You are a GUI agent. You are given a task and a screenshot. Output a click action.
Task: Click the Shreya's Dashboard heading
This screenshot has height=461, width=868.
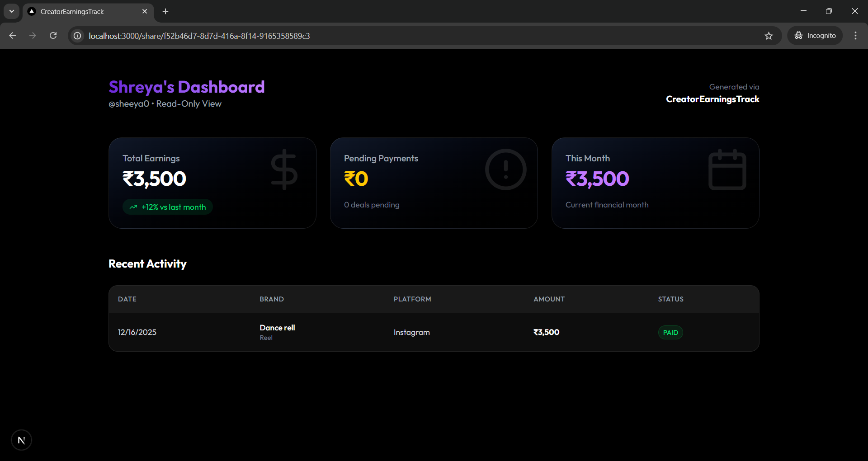point(186,87)
